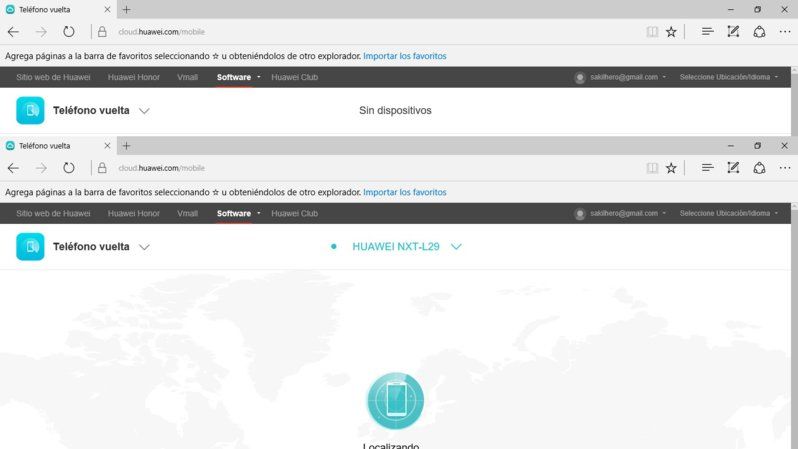Open the Software dropdown arrow in the upper window

coord(259,77)
